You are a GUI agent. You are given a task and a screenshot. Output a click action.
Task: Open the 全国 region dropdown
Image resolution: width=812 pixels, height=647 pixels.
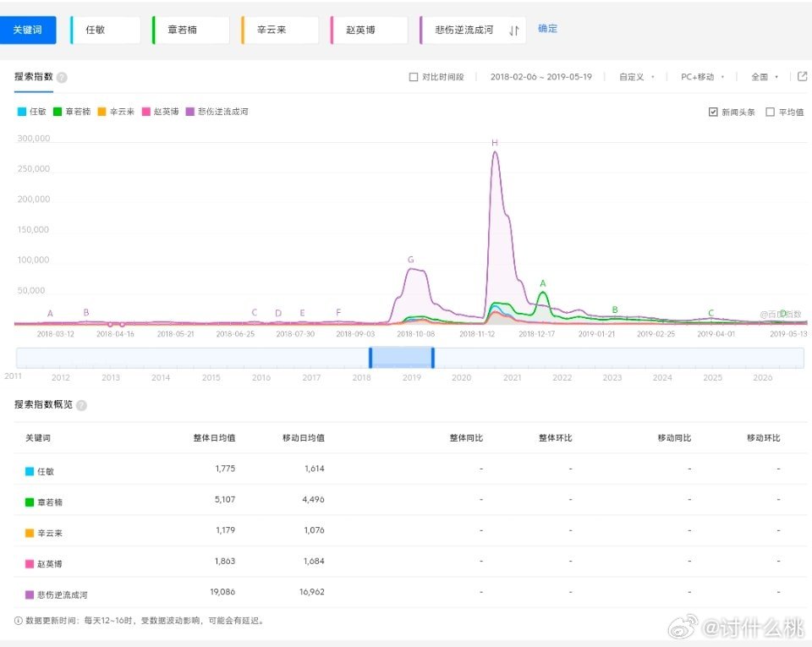(x=765, y=77)
